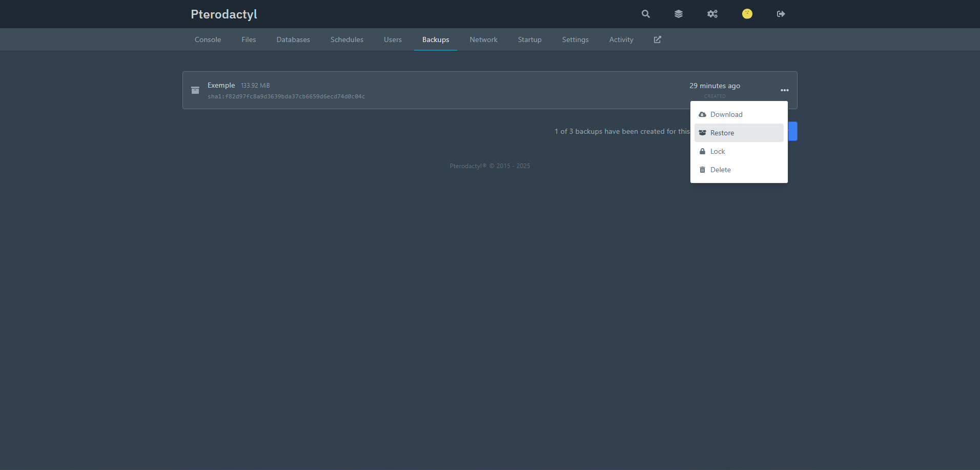Open the external link icon in tabs
The image size is (980, 470).
coord(658,39)
